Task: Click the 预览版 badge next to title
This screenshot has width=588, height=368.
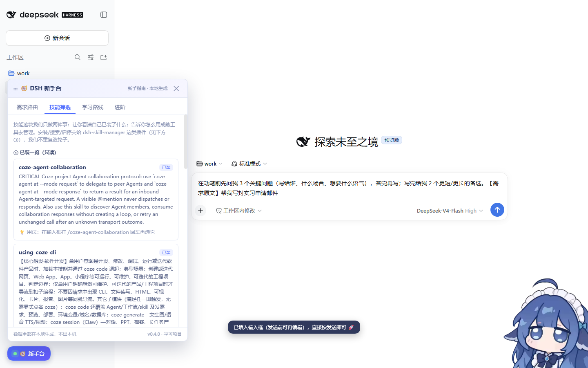Action: pos(392,140)
